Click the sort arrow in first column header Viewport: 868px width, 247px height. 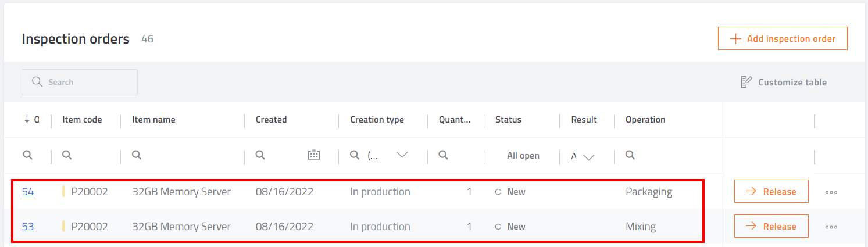point(27,119)
